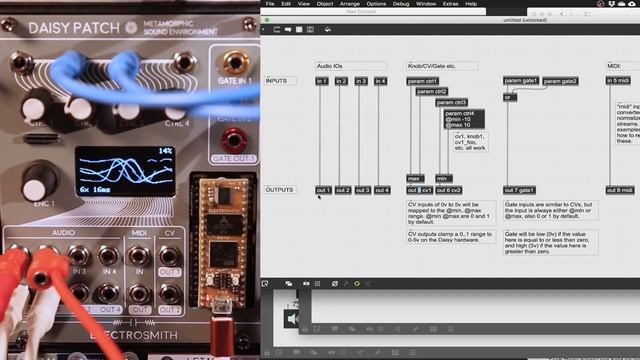This screenshot has width=640, height=360.
Task: Click into the 'out 5 cv1' object text
Action: point(420,190)
